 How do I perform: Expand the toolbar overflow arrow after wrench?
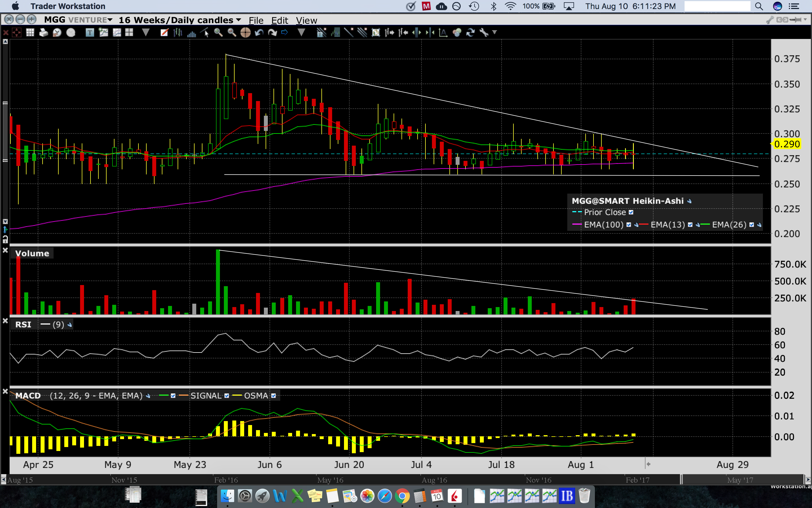click(x=494, y=32)
